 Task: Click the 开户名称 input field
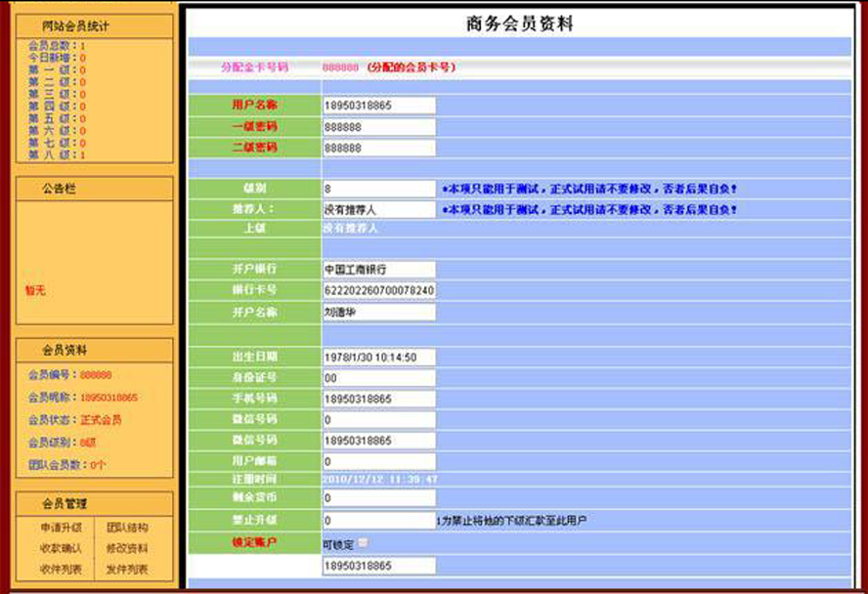379,313
